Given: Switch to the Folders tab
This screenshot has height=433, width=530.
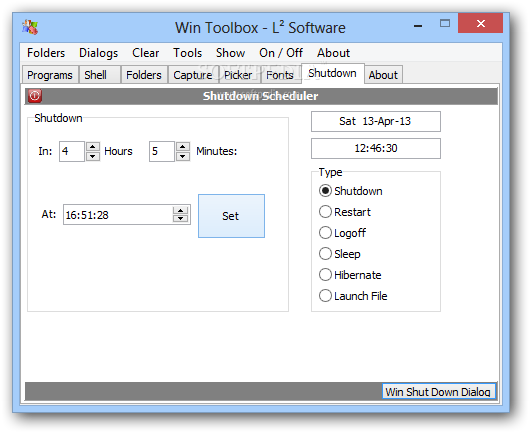Looking at the screenshot, I should point(144,75).
